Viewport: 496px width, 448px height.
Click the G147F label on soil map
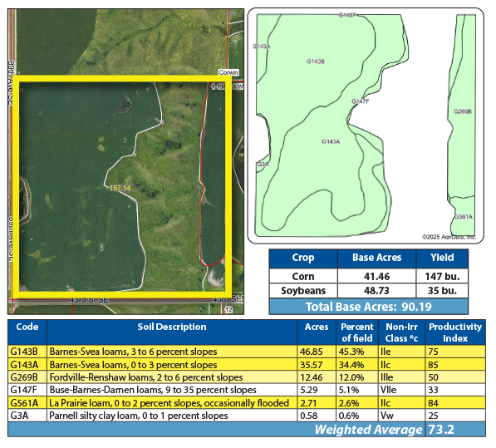coord(361,101)
